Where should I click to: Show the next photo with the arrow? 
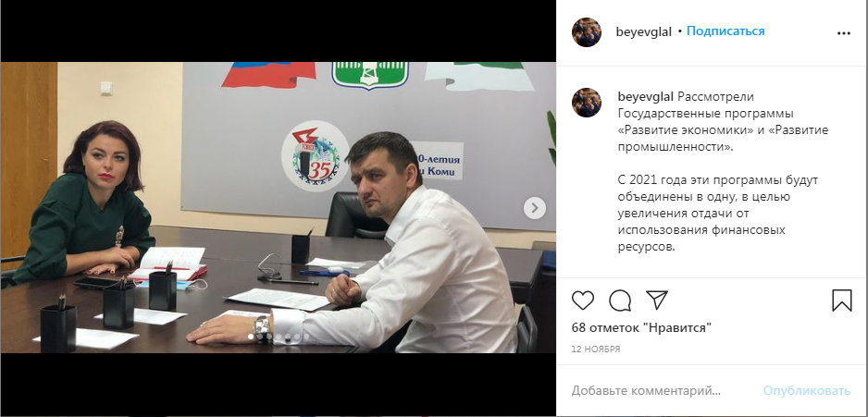(535, 208)
